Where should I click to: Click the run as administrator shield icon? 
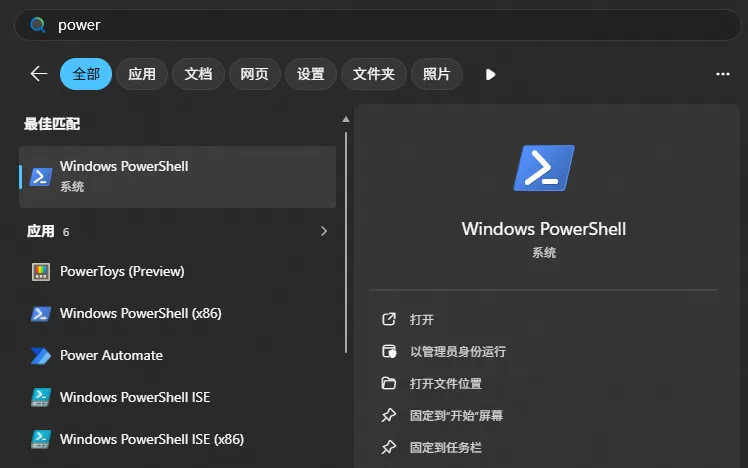(389, 352)
